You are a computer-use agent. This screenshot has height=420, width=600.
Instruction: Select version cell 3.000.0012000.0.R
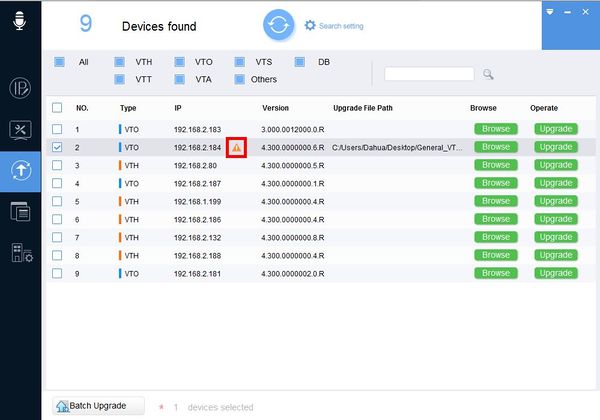click(x=293, y=129)
